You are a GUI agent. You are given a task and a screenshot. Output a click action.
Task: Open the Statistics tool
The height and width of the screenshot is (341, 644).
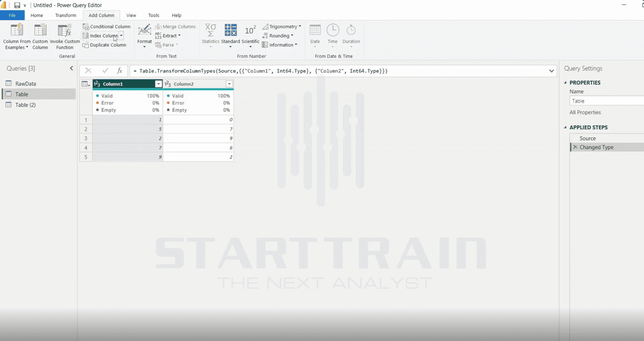pos(210,36)
